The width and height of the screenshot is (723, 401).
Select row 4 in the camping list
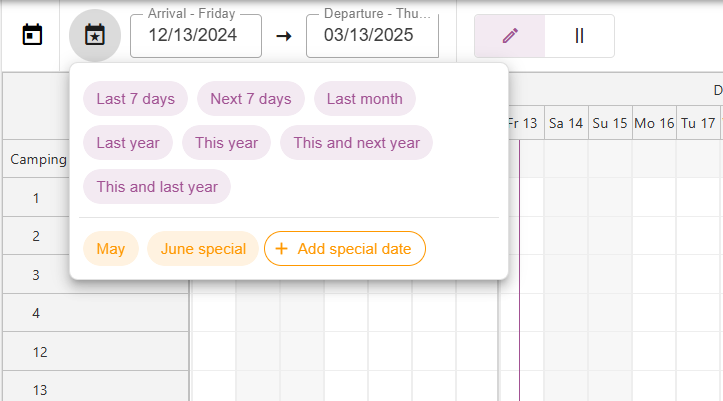tap(36, 313)
